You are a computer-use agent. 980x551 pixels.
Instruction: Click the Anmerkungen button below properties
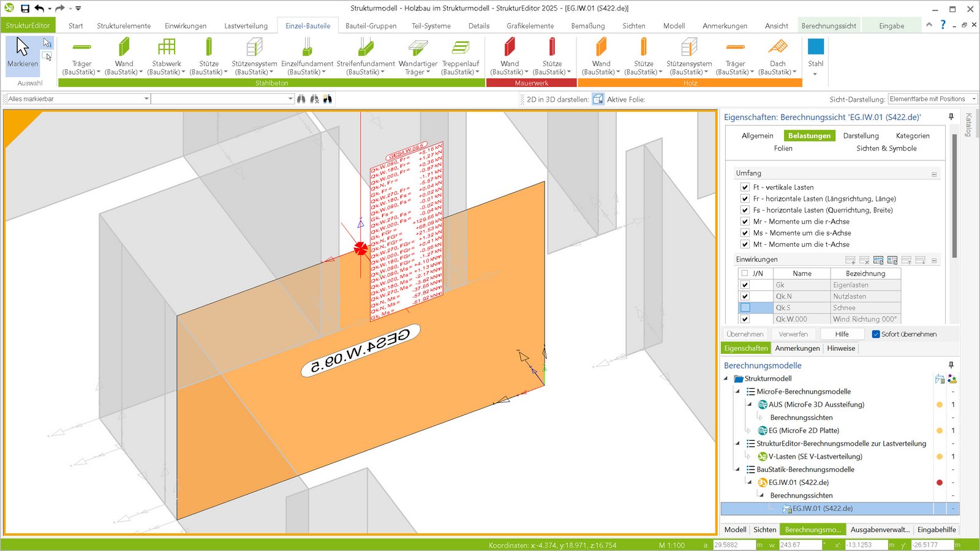(797, 348)
